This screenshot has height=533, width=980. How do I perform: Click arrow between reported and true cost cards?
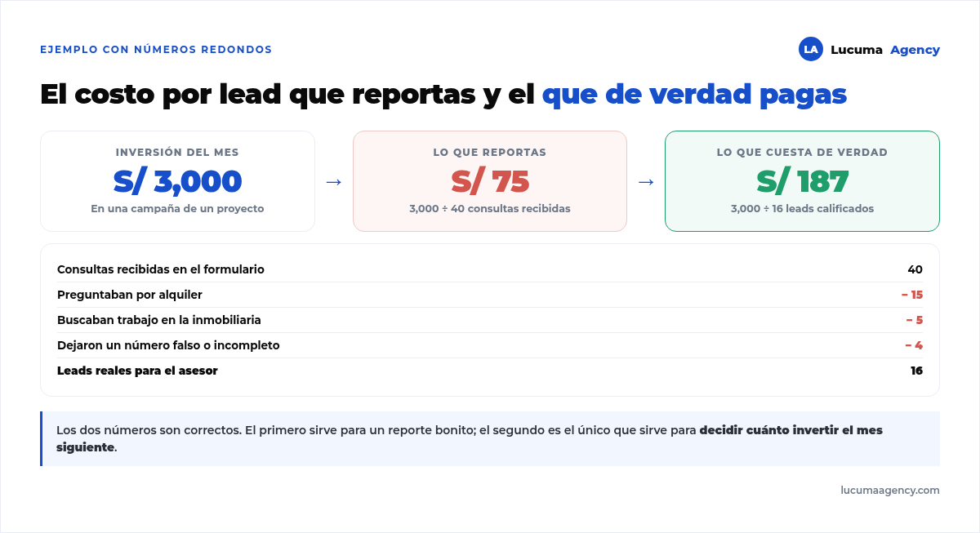(x=646, y=182)
